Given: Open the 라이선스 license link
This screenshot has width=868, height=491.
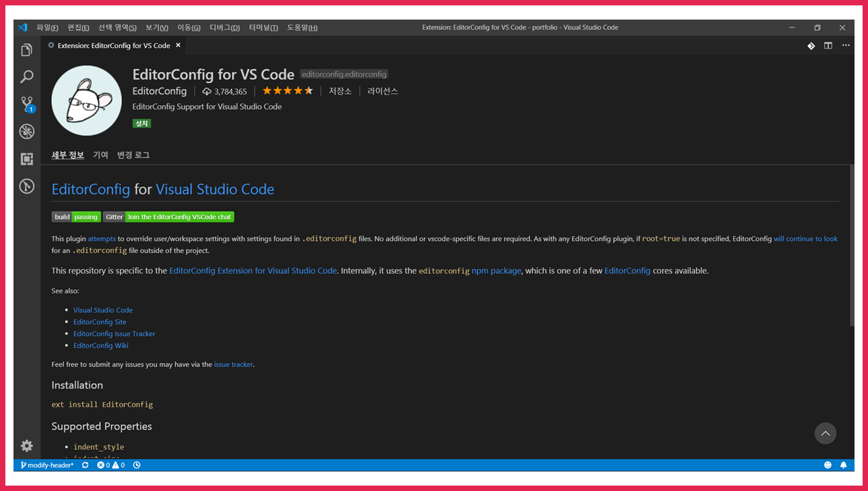Looking at the screenshot, I should point(383,91).
